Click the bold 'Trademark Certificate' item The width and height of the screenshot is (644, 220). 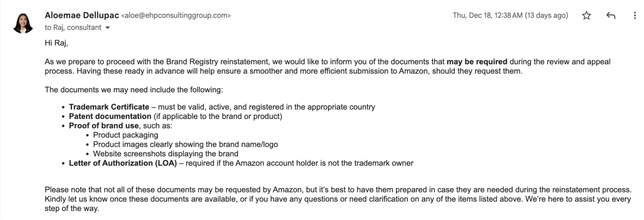(x=109, y=107)
